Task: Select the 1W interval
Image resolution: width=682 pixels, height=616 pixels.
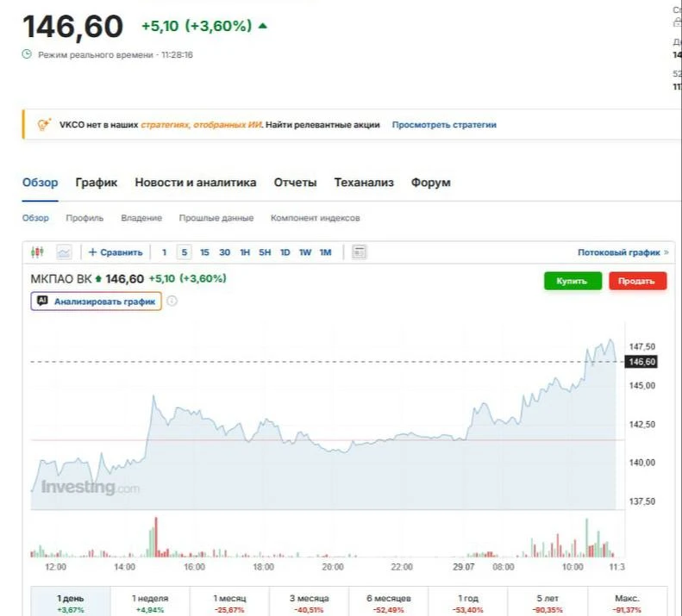Action: pyautogui.click(x=305, y=252)
